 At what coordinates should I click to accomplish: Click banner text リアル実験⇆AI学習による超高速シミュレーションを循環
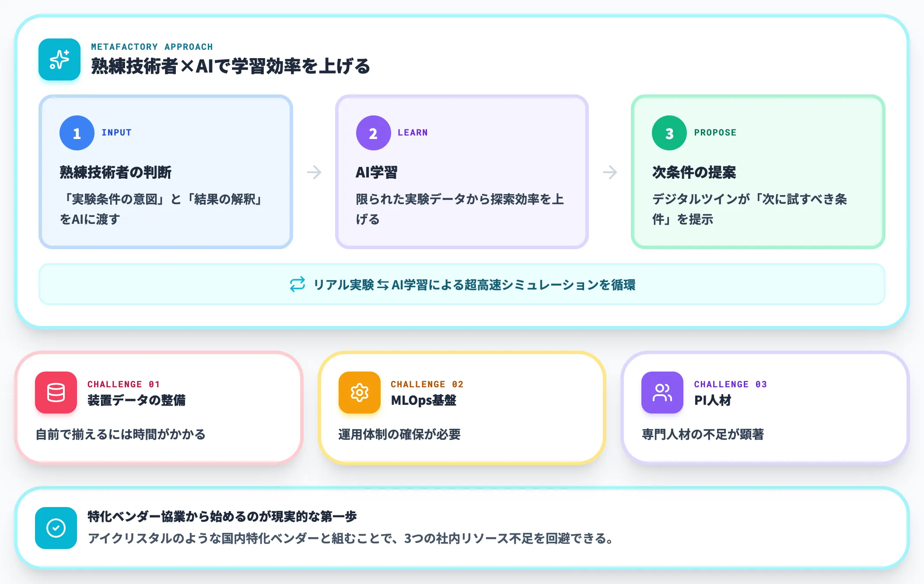pyautogui.click(x=474, y=285)
